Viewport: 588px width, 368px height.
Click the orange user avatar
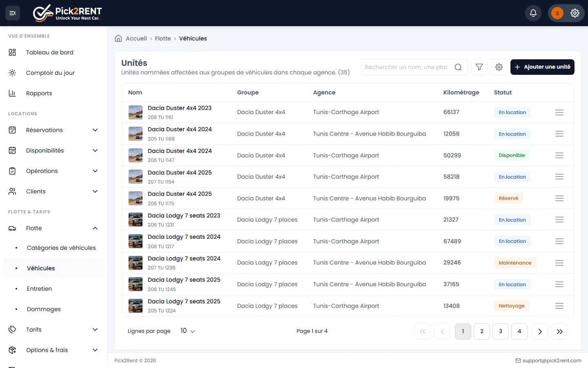point(557,13)
